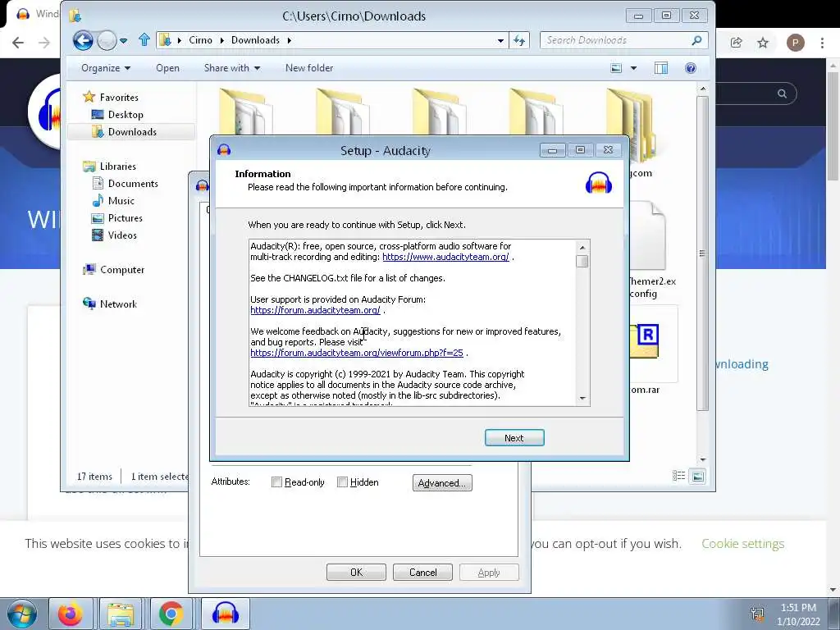The width and height of the screenshot is (840, 630).
Task: Expand arrow after Cirno breadcrumb
Action: click(x=222, y=40)
